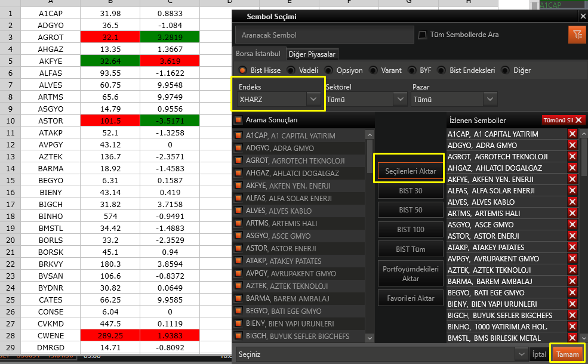Select the Borsa İstanbul tab
The image size is (588, 364).
(258, 54)
